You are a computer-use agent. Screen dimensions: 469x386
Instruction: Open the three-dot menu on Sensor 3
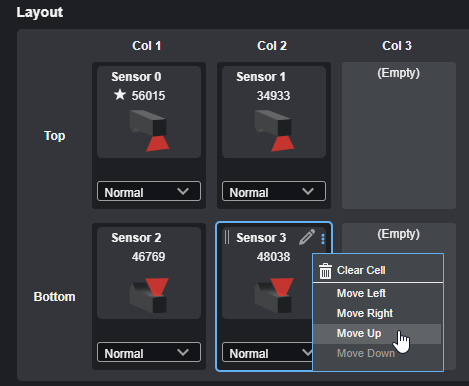[x=323, y=239]
